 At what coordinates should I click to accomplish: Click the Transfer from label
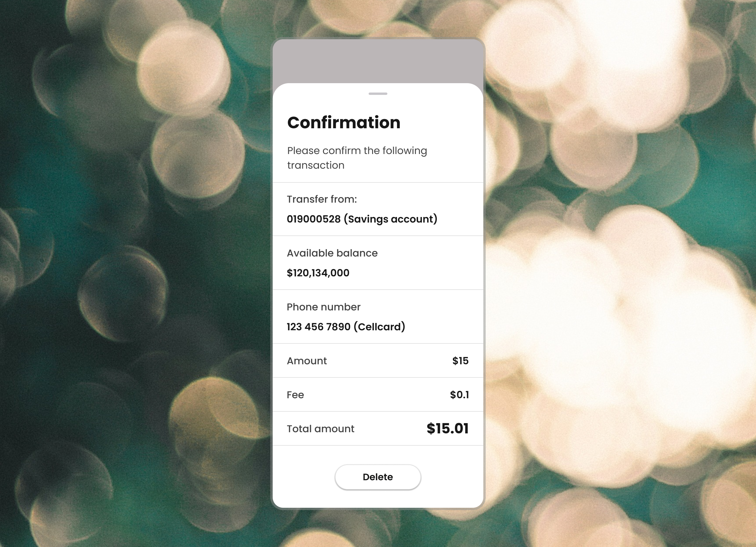coord(322,199)
